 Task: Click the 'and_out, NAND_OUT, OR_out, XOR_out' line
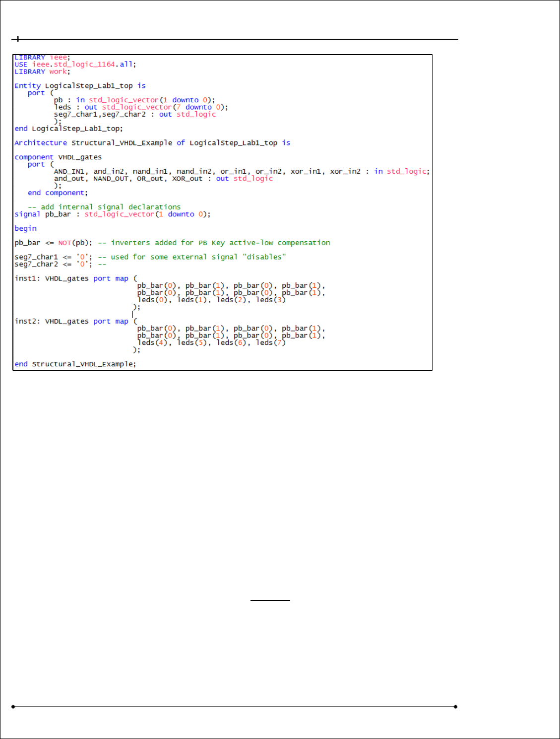click(163, 179)
